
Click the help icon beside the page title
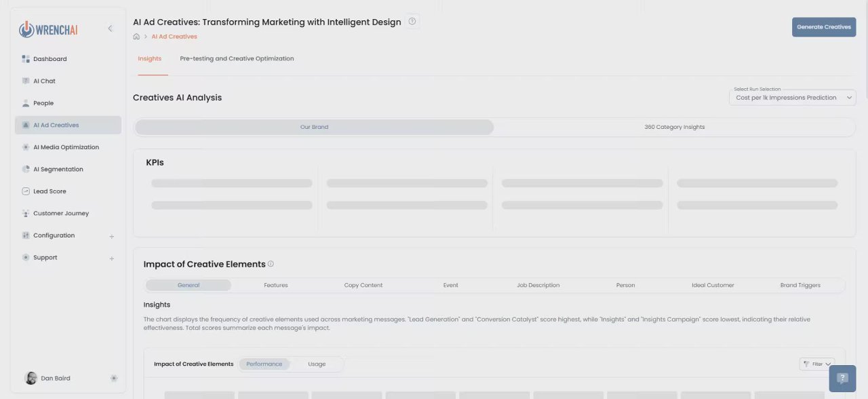[412, 22]
